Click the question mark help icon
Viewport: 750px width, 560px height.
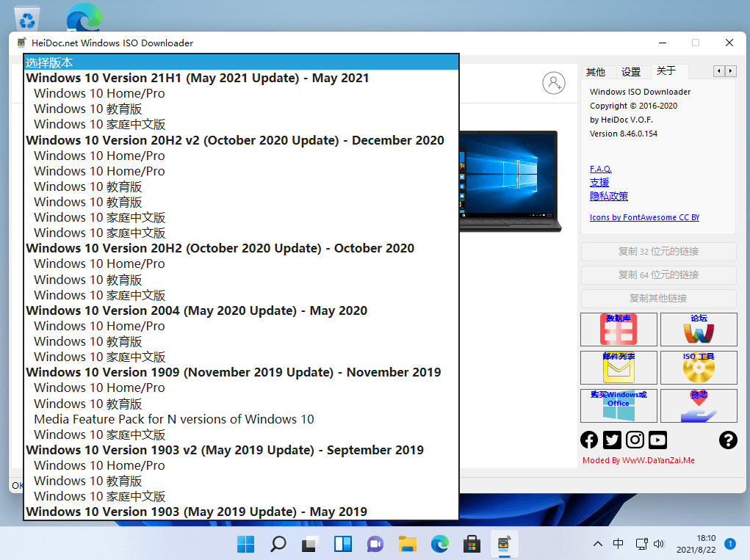coord(728,440)
